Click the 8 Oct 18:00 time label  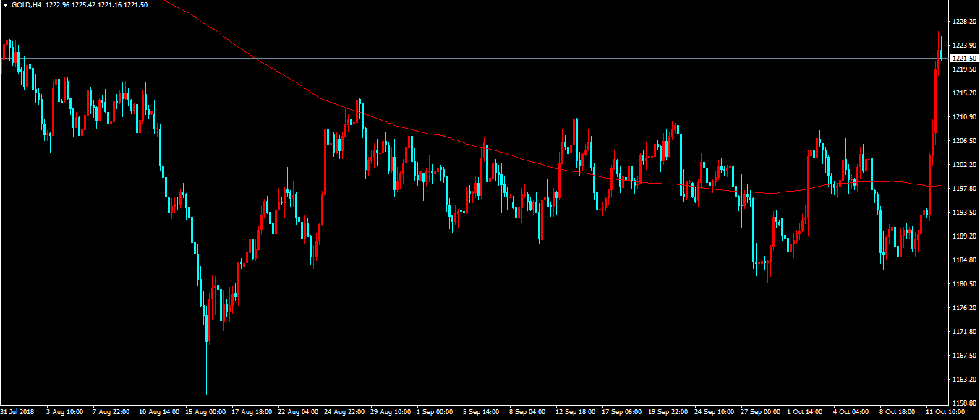point(898,412)
